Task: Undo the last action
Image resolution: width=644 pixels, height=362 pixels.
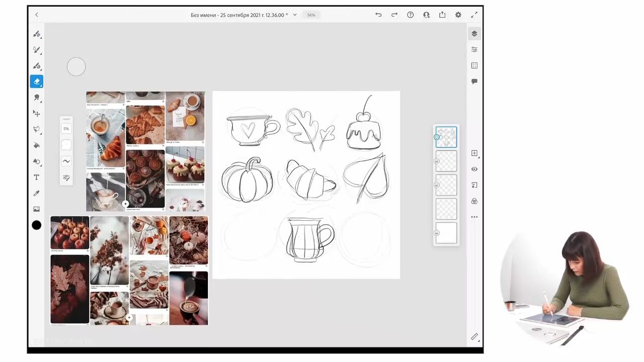Action: pos(378,15)
